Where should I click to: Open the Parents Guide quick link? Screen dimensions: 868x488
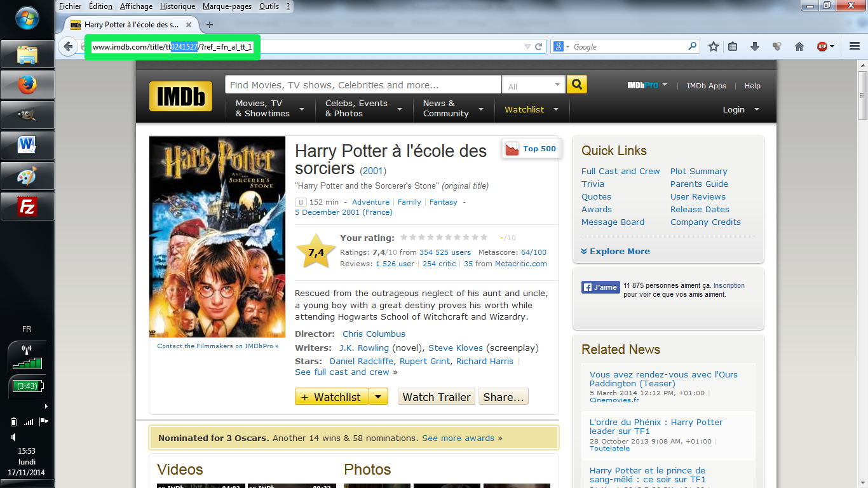click(699, 184)
